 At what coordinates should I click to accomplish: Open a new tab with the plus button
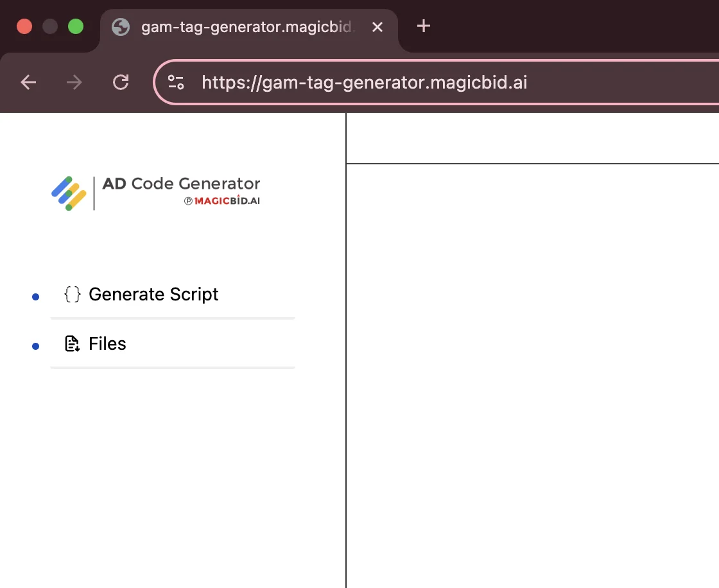(422, 27)
